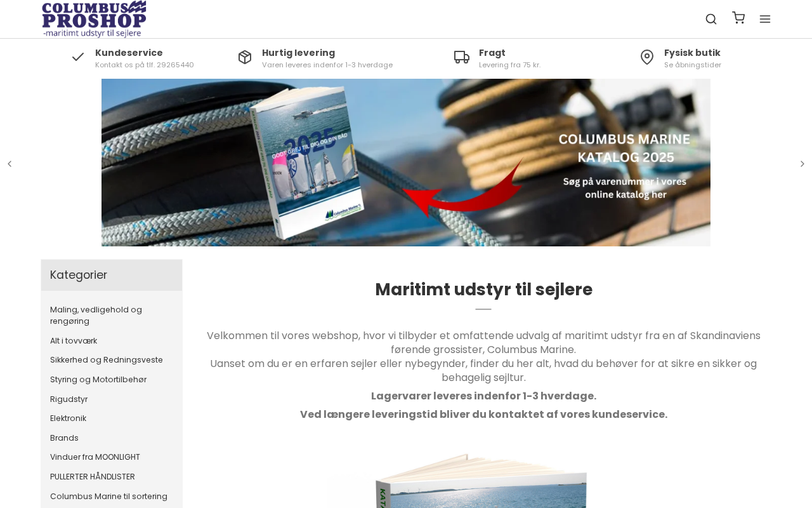812x508 pixels.
Task: Open Se åbningstider link
Action: click(693, 65)
